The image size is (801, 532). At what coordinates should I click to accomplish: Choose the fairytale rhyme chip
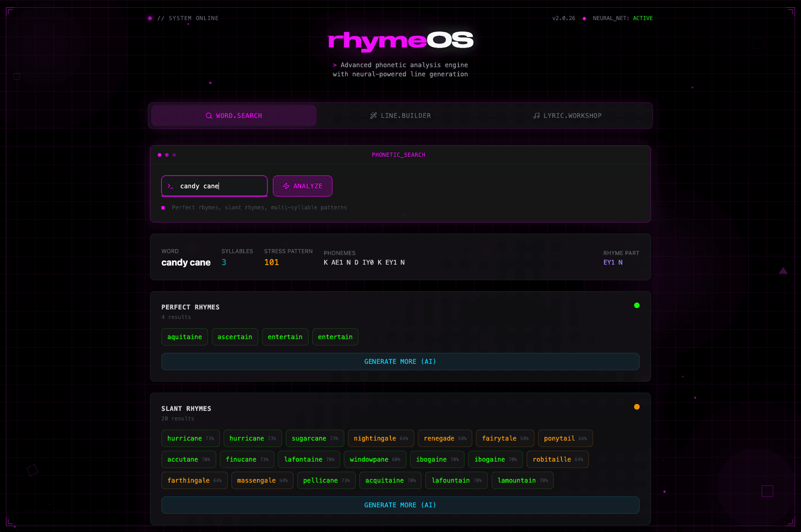point(505,438)
